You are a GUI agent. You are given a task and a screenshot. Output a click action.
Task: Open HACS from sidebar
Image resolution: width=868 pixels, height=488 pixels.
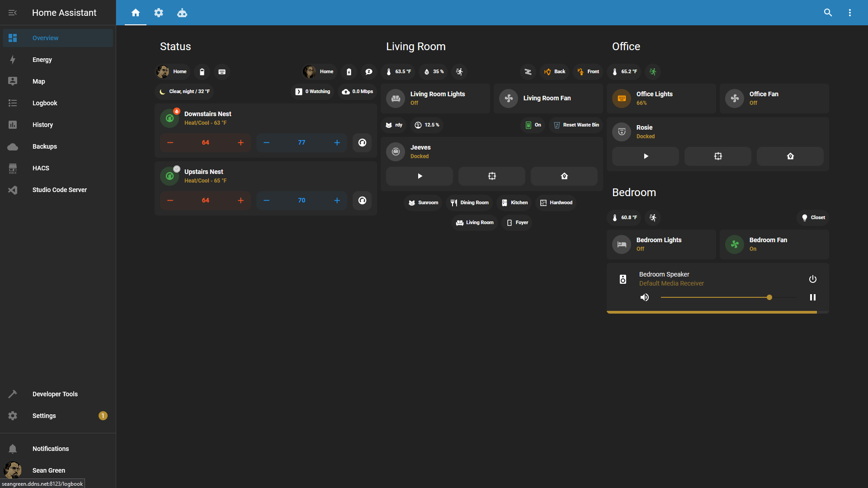41,168
